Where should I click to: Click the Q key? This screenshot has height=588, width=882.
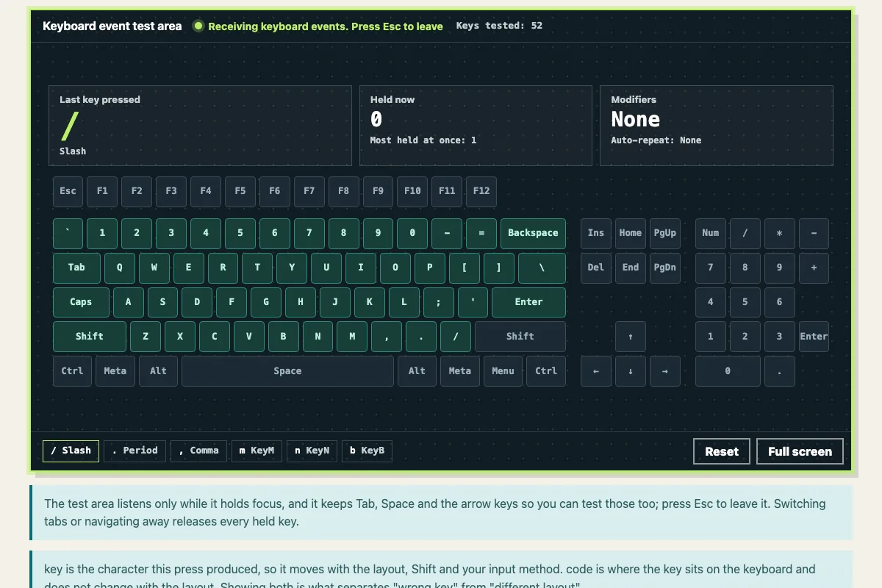point(120,268)
